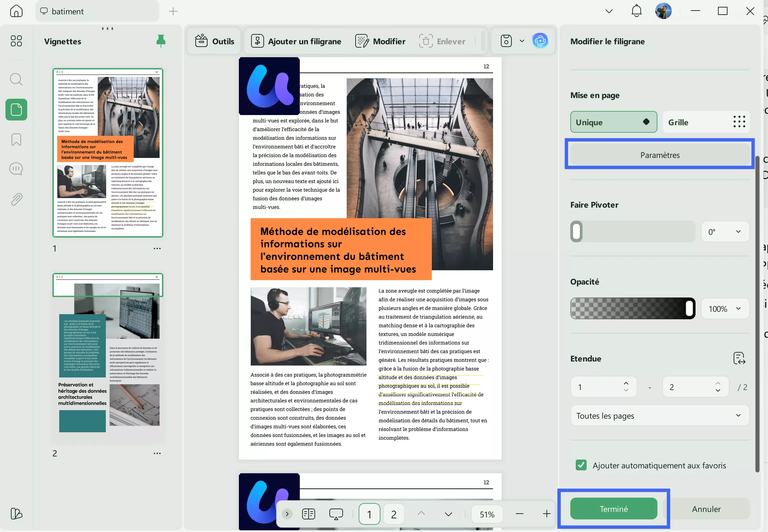The image size is (768, 532).
Task: Click the Etendue page range swap icon
Action: (739, 358)
